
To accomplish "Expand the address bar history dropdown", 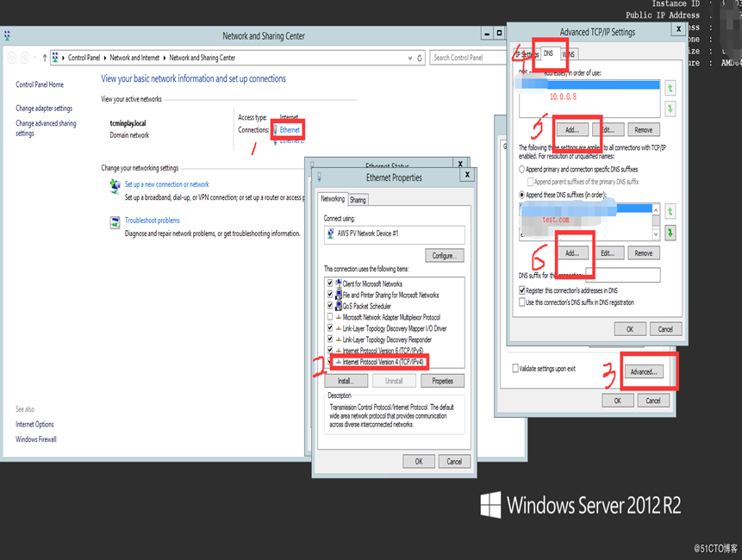I will [410, 59].
